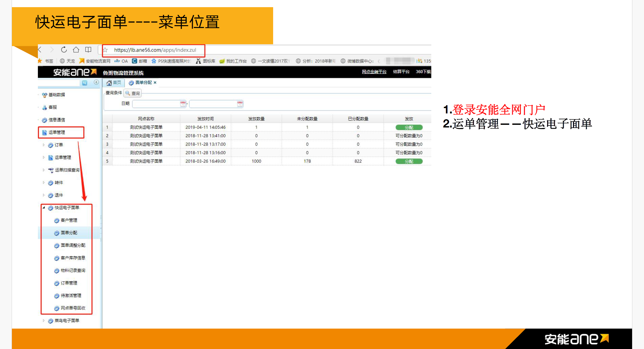Viewport: 644px width, 349px height.
Task: Open the 我的工作台 bookmark
Action: (x=233, y=61)
